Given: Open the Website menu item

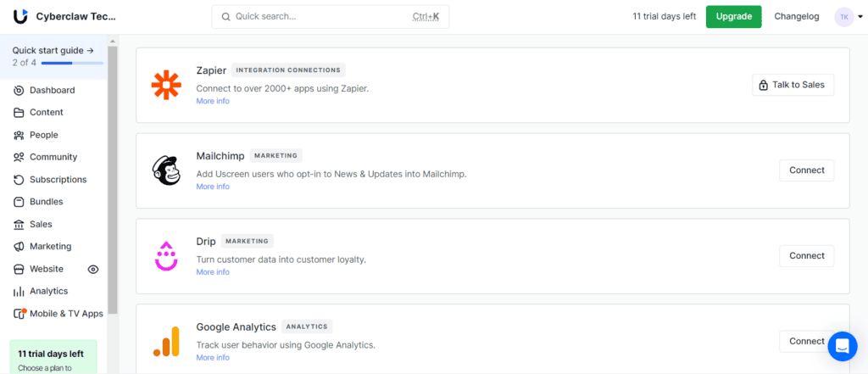Looking at the screenshot, I should click(47, 269).
